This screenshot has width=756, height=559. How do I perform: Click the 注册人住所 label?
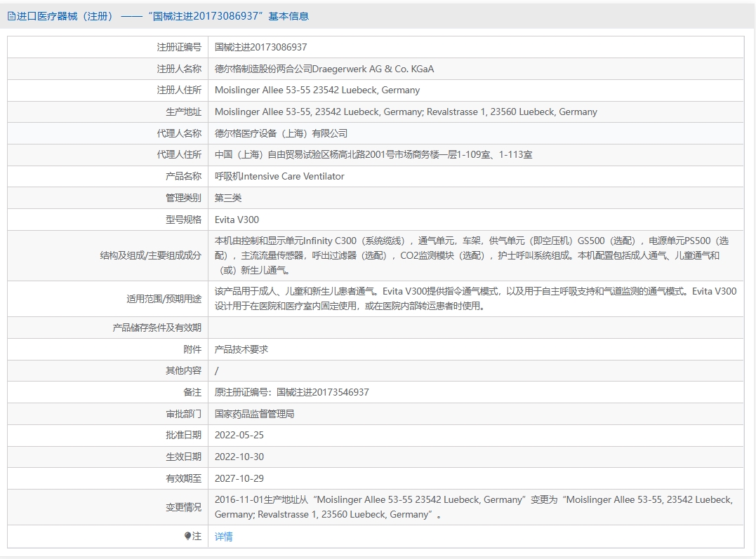click(x=179, y=90)
